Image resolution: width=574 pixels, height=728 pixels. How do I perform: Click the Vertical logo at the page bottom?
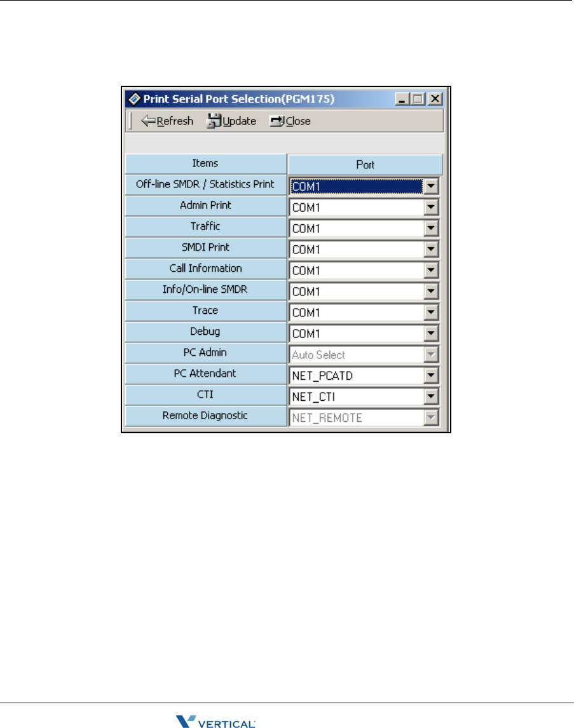[x=215, y=721]
